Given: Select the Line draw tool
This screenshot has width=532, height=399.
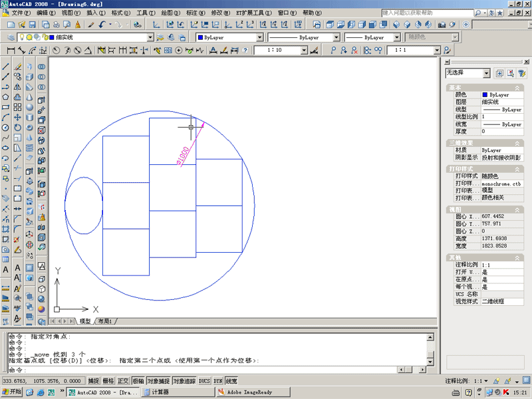Looking at the screenshot, I should coord(5,66).
